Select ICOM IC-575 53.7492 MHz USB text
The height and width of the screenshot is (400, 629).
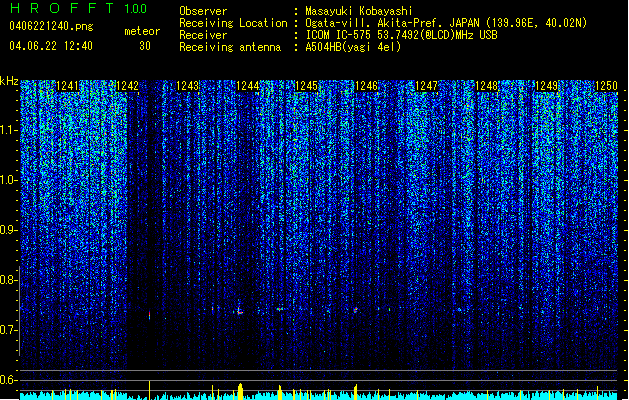coord(401,35)
